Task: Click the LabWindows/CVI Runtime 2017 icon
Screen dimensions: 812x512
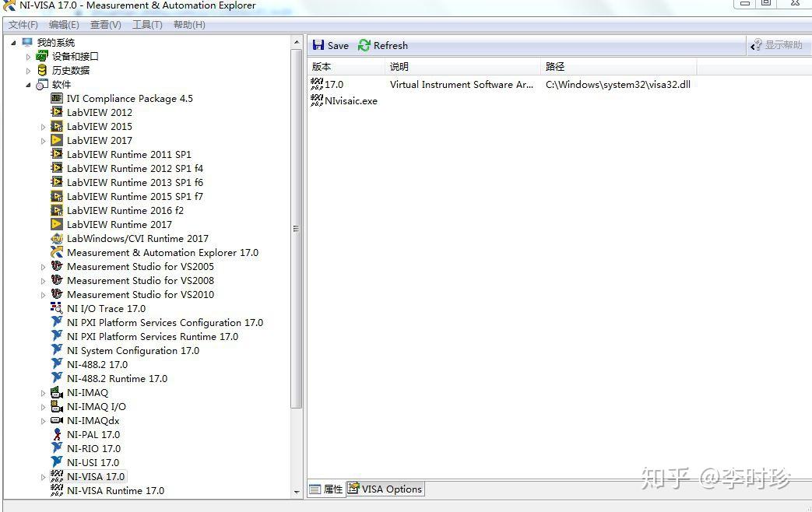Action: point(57,238)
